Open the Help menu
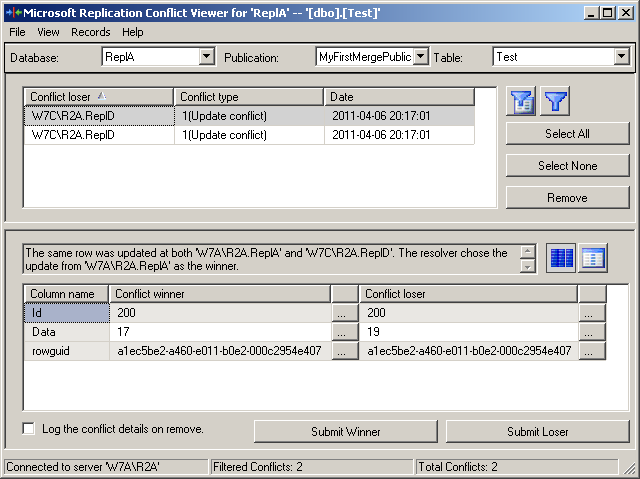 click(x=133, y=32)
